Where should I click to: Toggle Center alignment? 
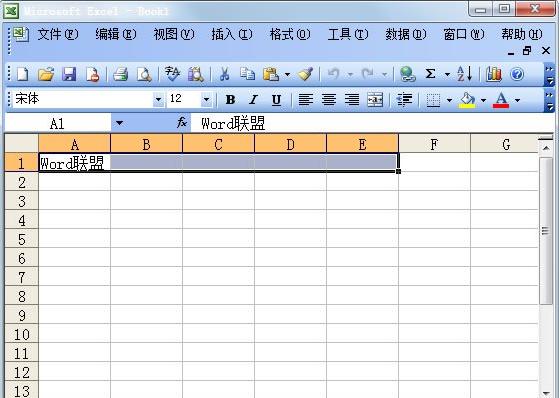click(329, 100)
